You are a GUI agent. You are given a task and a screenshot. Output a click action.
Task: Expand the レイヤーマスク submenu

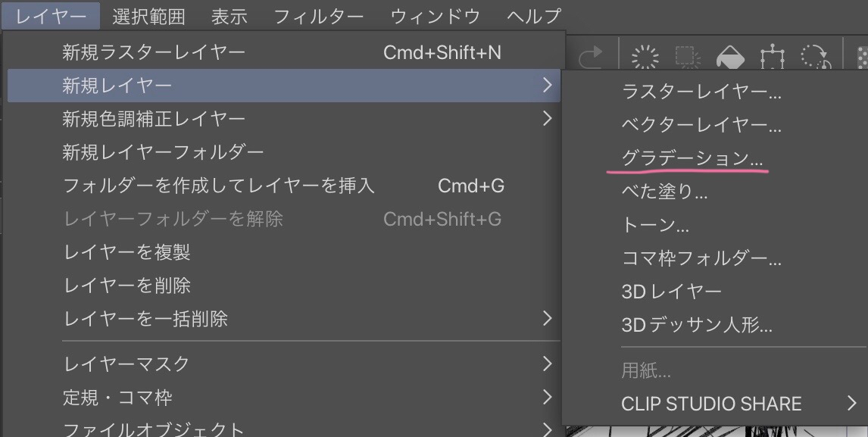(547, 364)
